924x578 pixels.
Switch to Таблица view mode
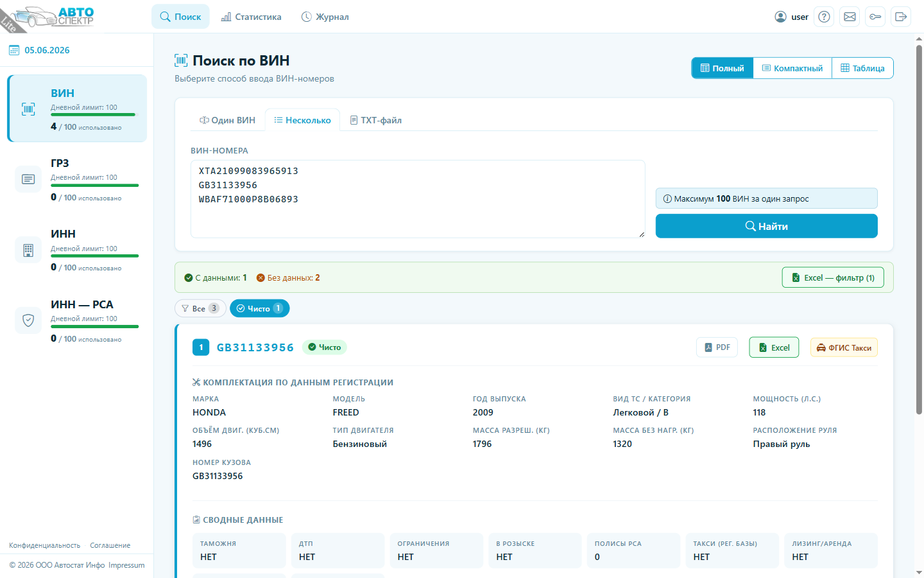862,68
